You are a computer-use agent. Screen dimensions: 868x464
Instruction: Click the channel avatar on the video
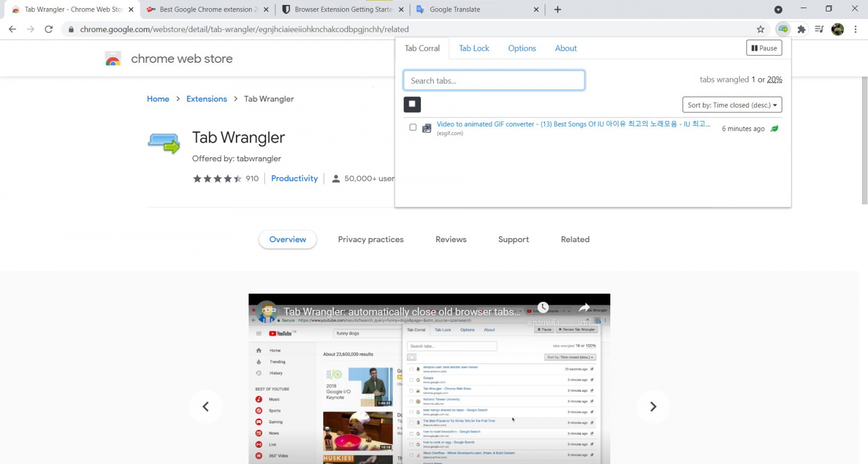pyautogui.click(x=266, y=312)
